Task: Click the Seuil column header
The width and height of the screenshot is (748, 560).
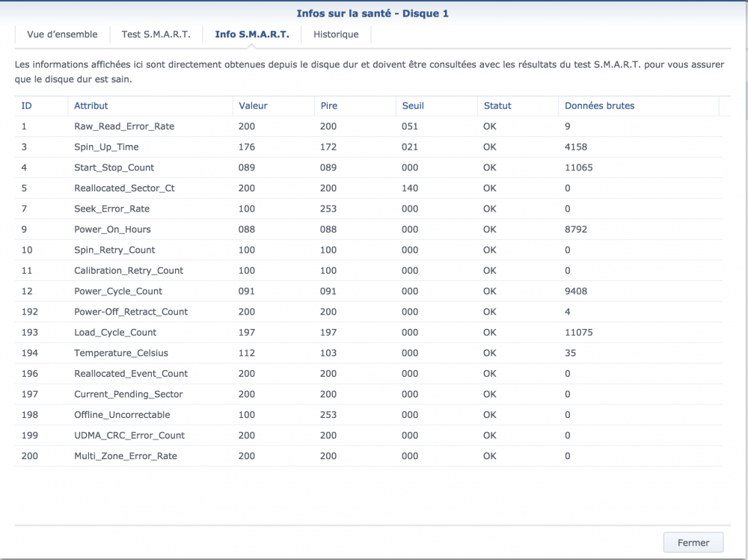Action: [x=437, y=106]
